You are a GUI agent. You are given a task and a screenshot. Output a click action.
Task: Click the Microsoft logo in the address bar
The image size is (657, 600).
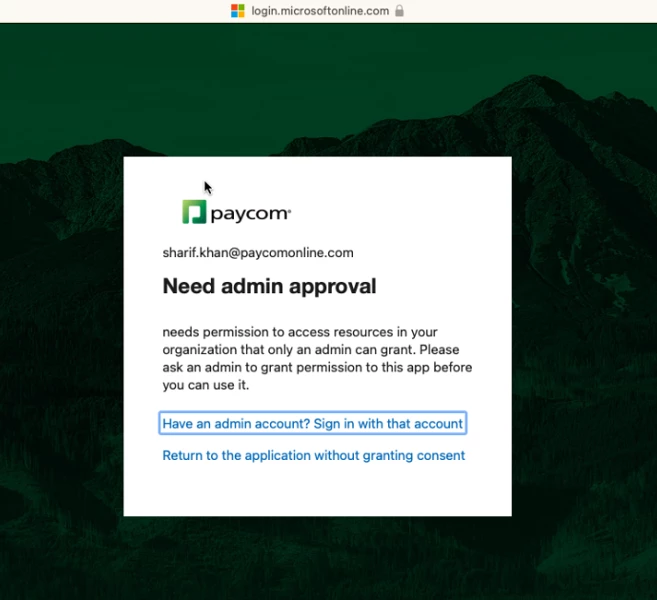238,11
